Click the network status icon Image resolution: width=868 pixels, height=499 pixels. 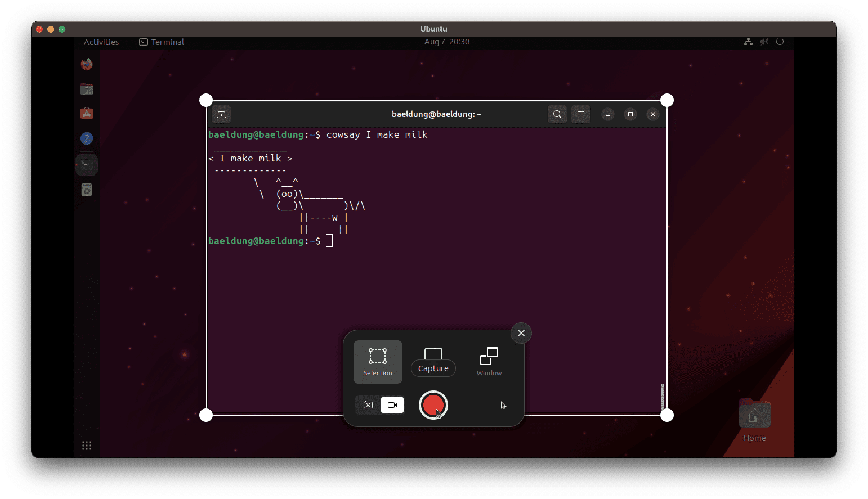[x=748, y=41]
